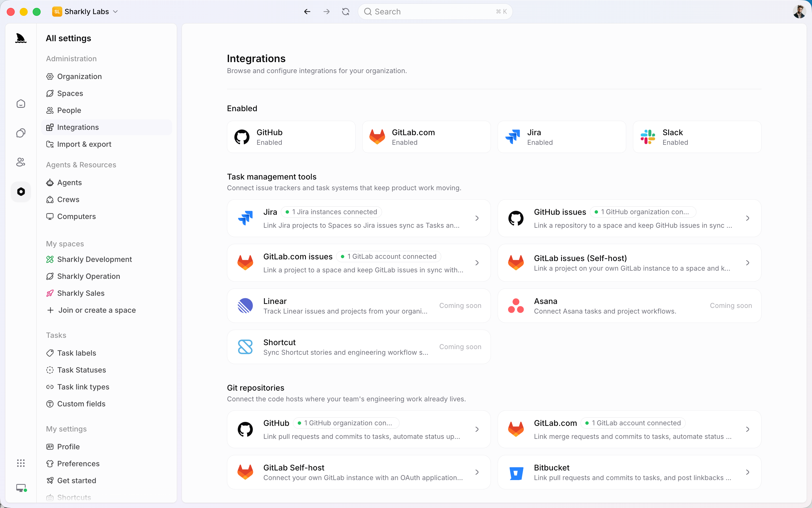Click the refresh icon near search
812x508 pixels.
346,12
